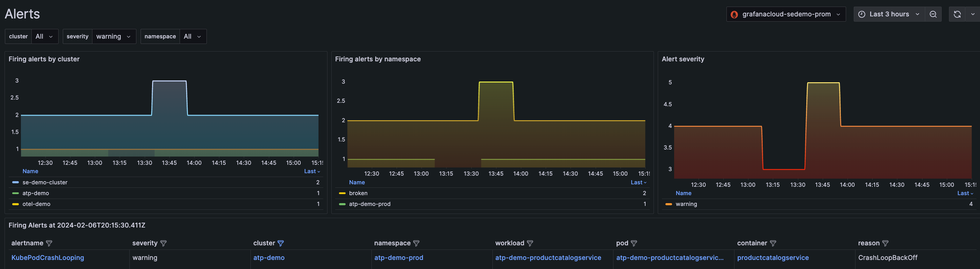This screenshot has width=980, height=269.
Task: Filter the reason column
Action: pos(885,243)
